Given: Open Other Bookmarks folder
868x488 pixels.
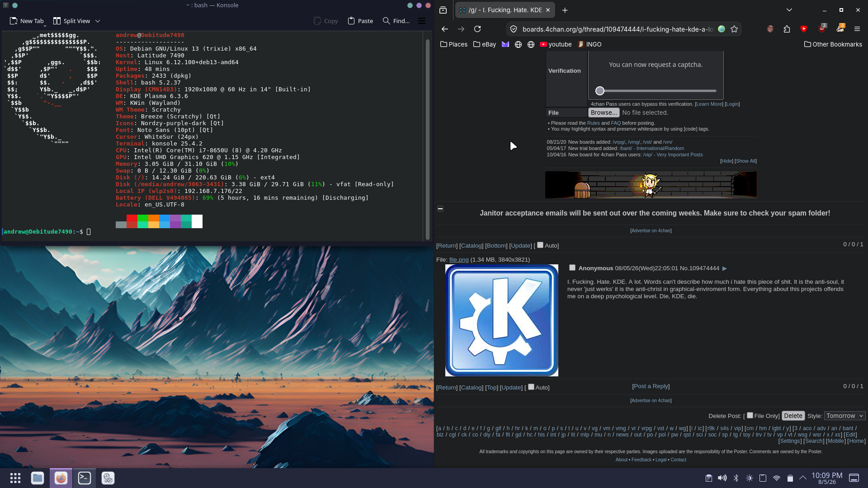Looking at the screenshot, I should point(833,44).
